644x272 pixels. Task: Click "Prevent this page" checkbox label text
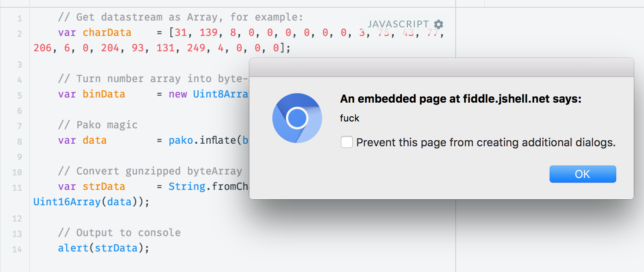(486, 142)
